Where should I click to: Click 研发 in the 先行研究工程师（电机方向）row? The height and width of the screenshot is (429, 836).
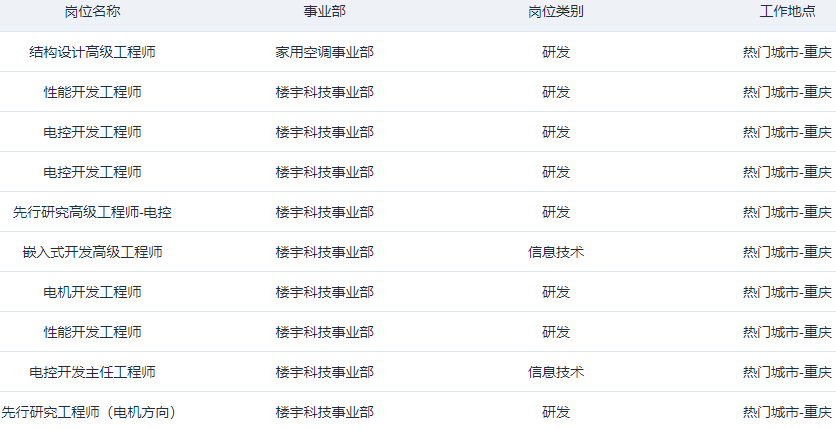pos(556,412)
